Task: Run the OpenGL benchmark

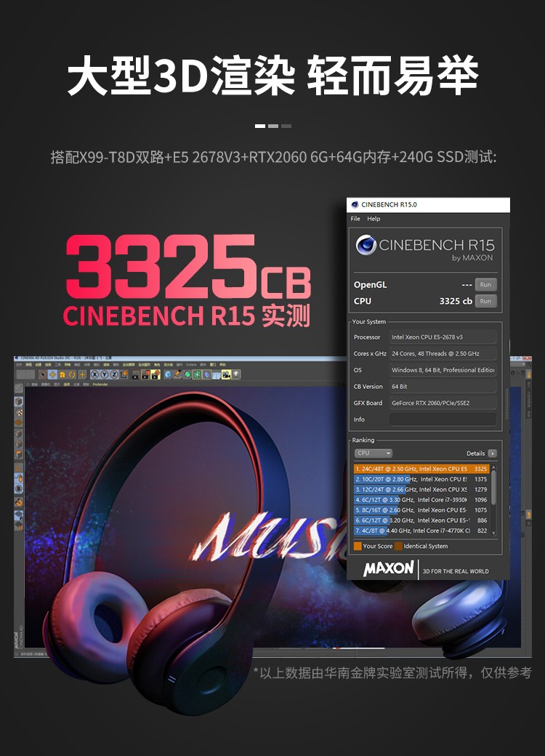Action: pyautogui.click(x=485, y=285)
